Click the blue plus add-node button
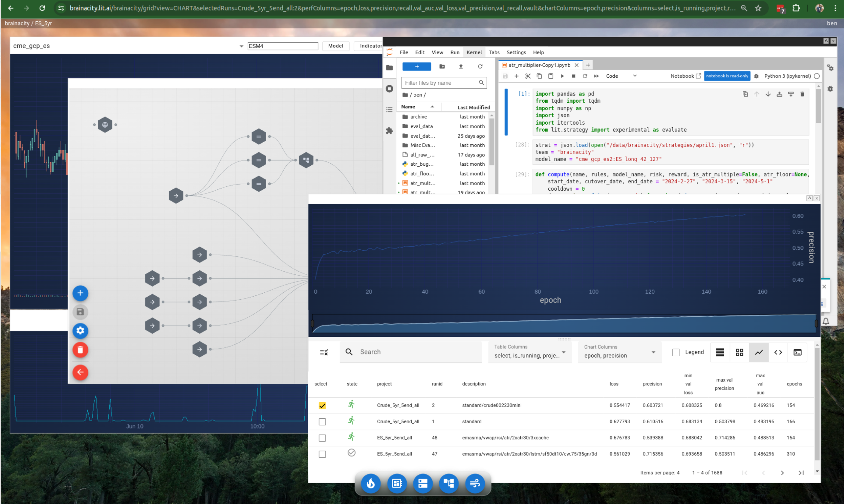 click(80, 293)
